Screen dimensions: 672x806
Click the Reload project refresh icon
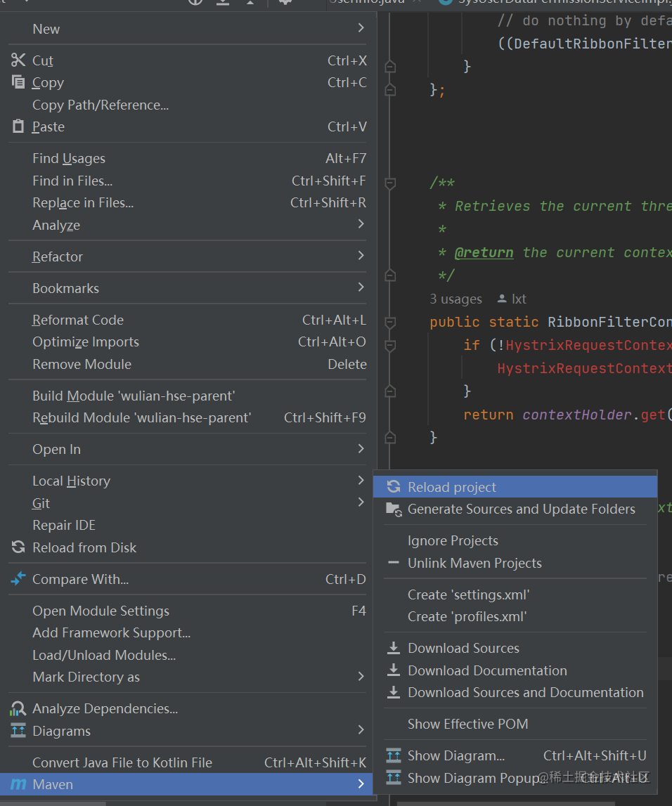pos(394,487)
